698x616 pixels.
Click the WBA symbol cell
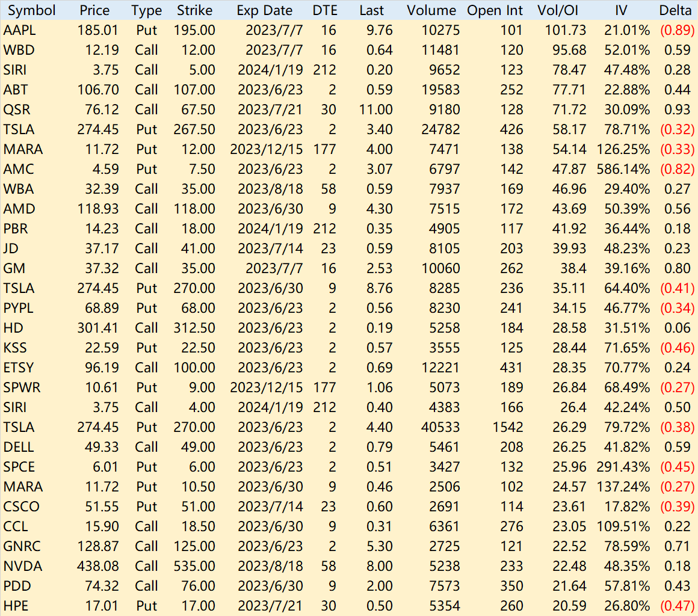pos(19,189)
